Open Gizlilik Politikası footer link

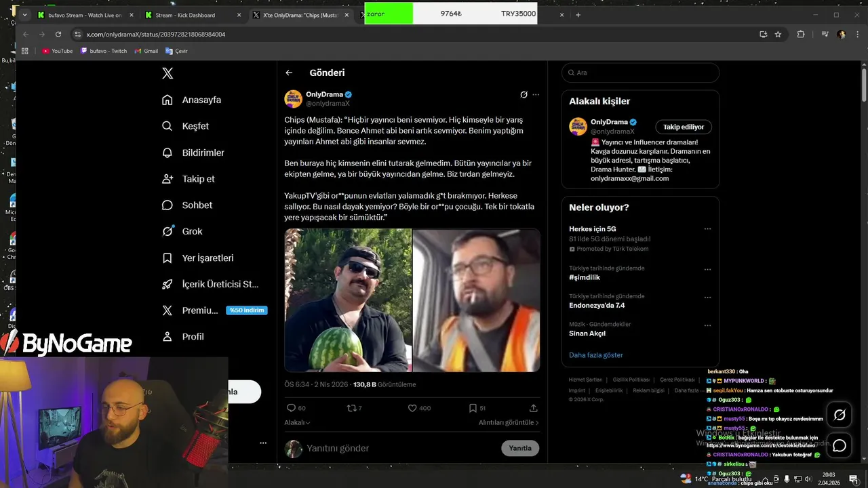point(631,380)
